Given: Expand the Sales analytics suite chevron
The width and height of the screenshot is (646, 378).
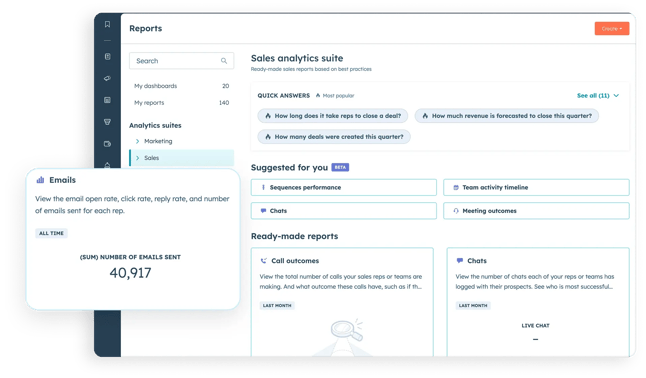Looking at the screenshot, I should pos(138,158).
